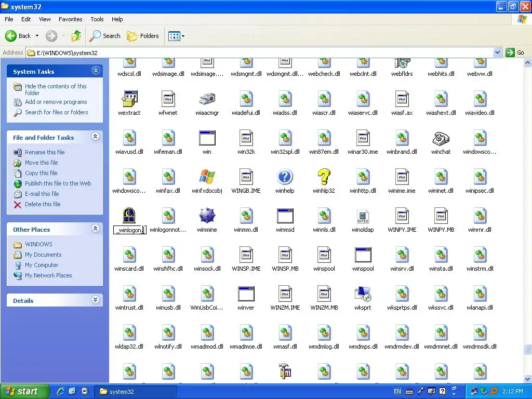Launch Internet Explorer from Quick Launch

61,391
